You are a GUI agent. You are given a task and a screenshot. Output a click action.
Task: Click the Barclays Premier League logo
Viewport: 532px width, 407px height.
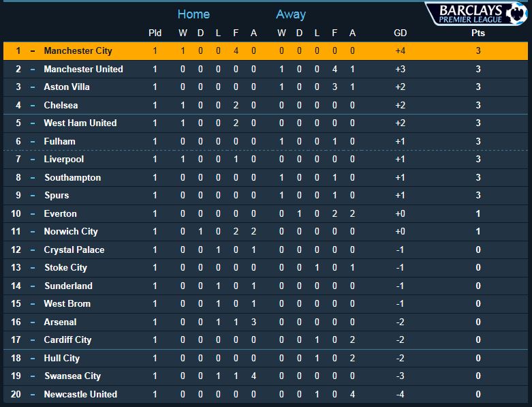click(x=476, y=14)
